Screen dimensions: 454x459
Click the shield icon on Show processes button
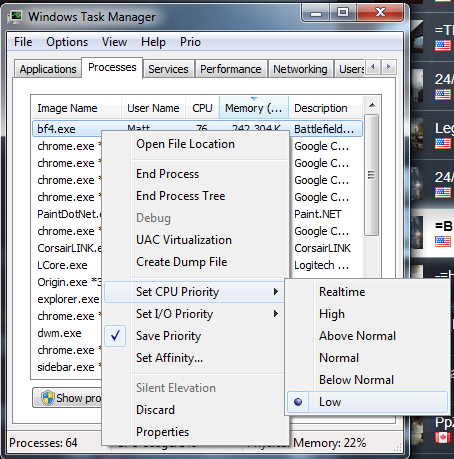[47, 398]
